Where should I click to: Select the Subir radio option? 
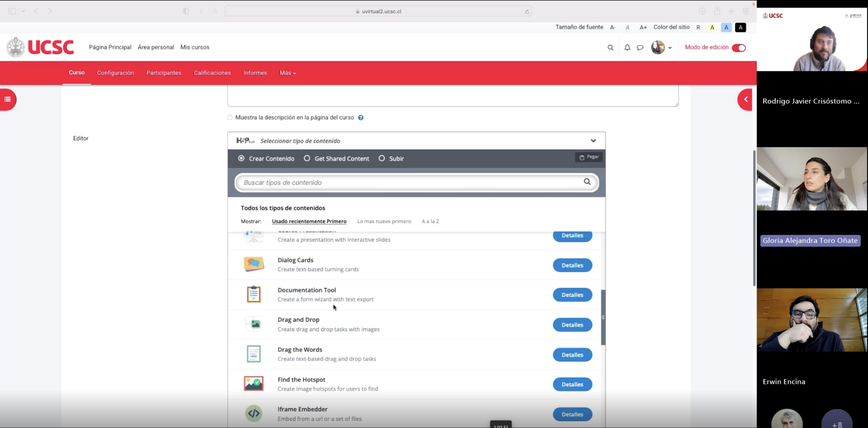point(381,158)
